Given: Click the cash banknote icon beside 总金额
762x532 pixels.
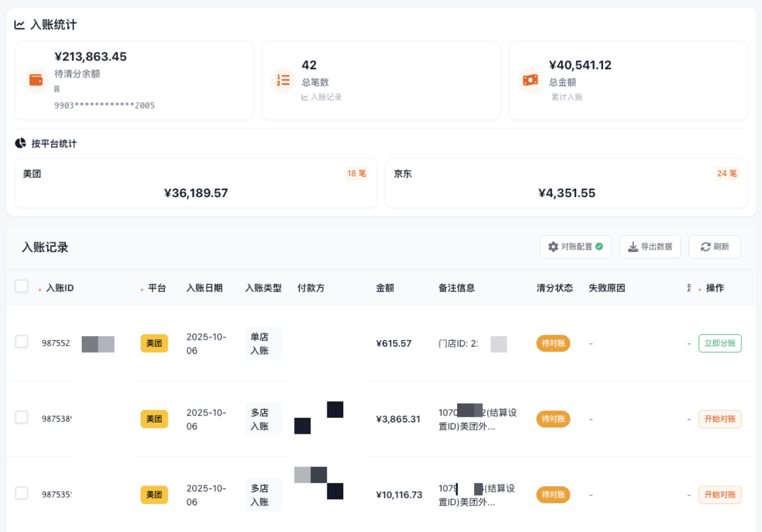Looking at the screenshot, I should click(x=530, y=80).
